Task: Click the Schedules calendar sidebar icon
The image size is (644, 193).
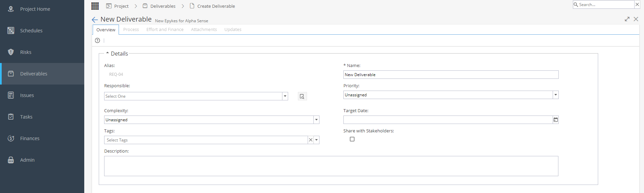Action: coord(11,31)
